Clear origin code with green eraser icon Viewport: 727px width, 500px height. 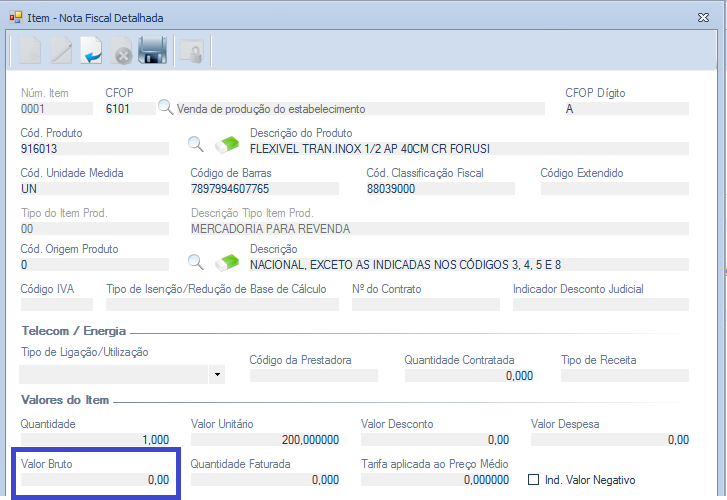pyautogui.click(x=227, y=264)
